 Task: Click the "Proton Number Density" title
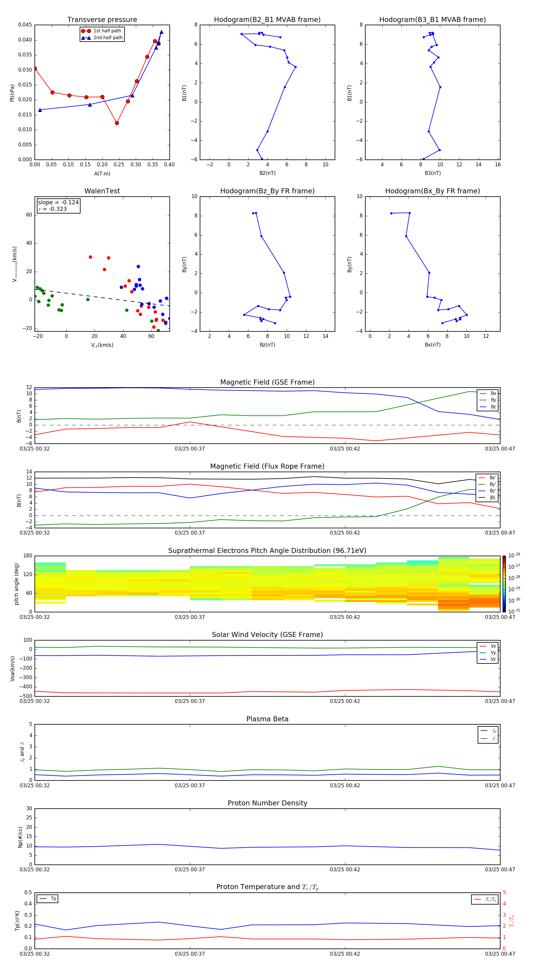pos(267,804)
